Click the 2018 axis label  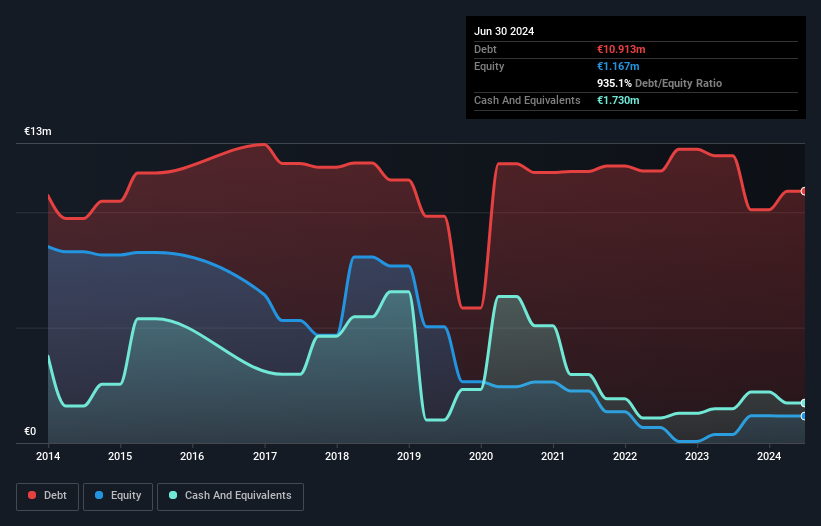click(x=337, y=456)
